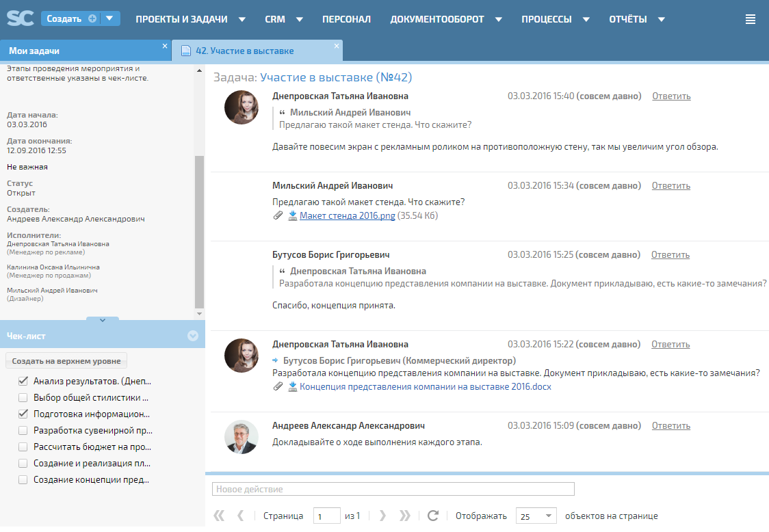Click the SC logo icon
This screenshot has height=532, width=769.
click(21, 18)
